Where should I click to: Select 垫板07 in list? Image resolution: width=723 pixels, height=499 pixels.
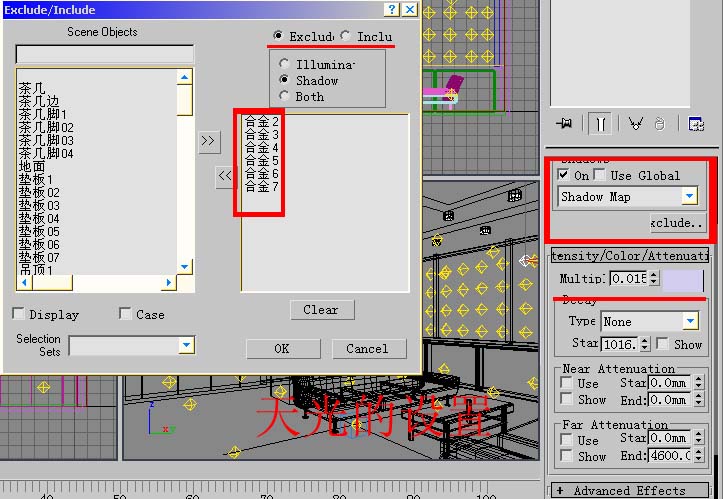39,257
